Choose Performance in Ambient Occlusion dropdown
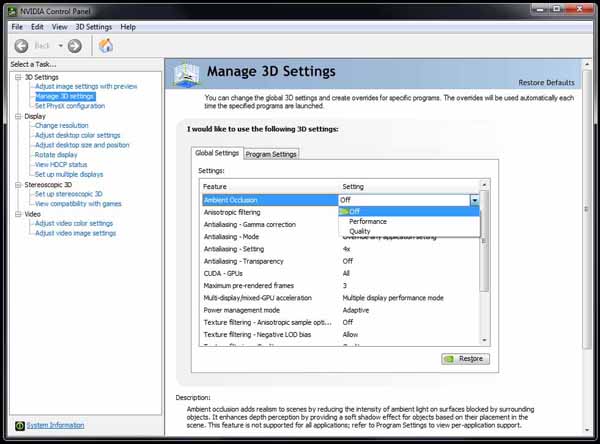This screenshot has width=600, height=444. [409, 222]
